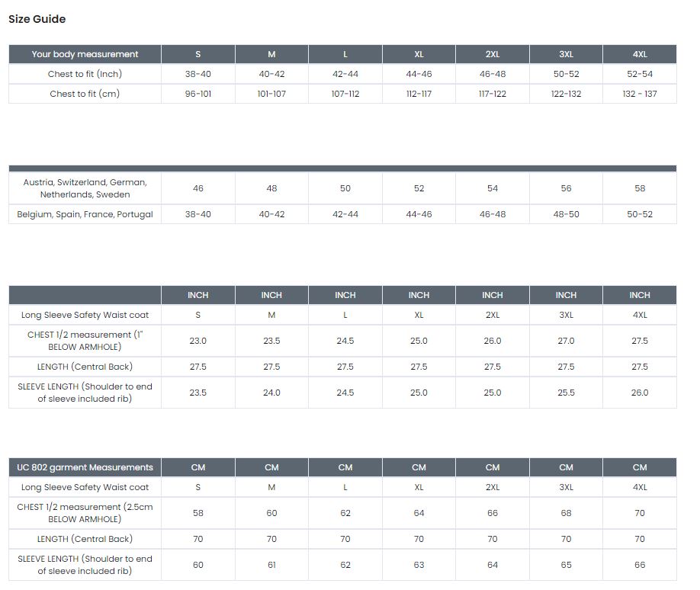The width and height of the screenshot is (700, 590).
Task: Click '60' in the cm chest row
Action: click(271, 513)
